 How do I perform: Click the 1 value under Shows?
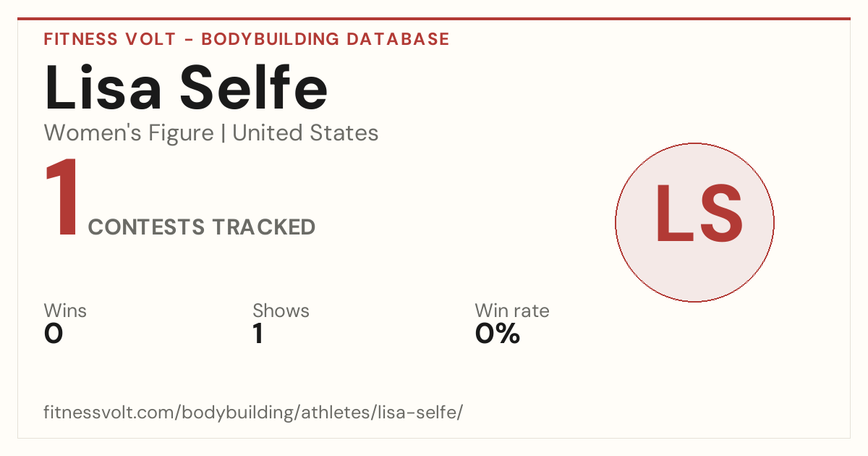click(x=258, y=334)
